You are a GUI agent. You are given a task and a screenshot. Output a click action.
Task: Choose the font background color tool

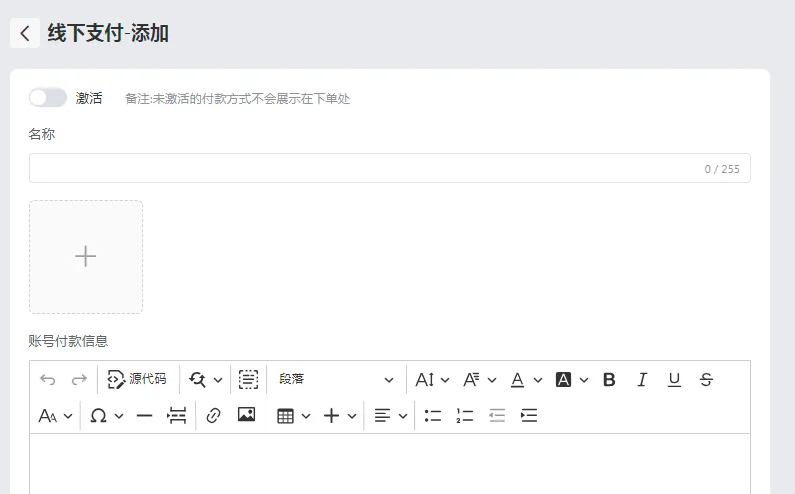pos(563,379)
